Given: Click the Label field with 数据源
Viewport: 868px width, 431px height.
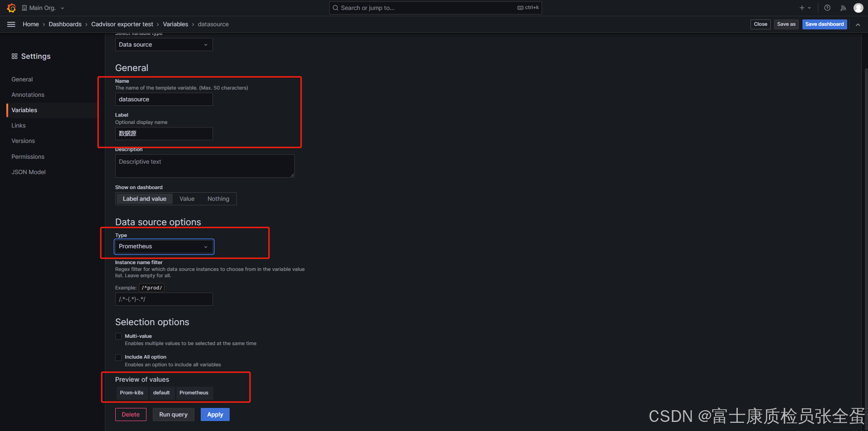Looking at the screenshot, I should click(164, 133).
